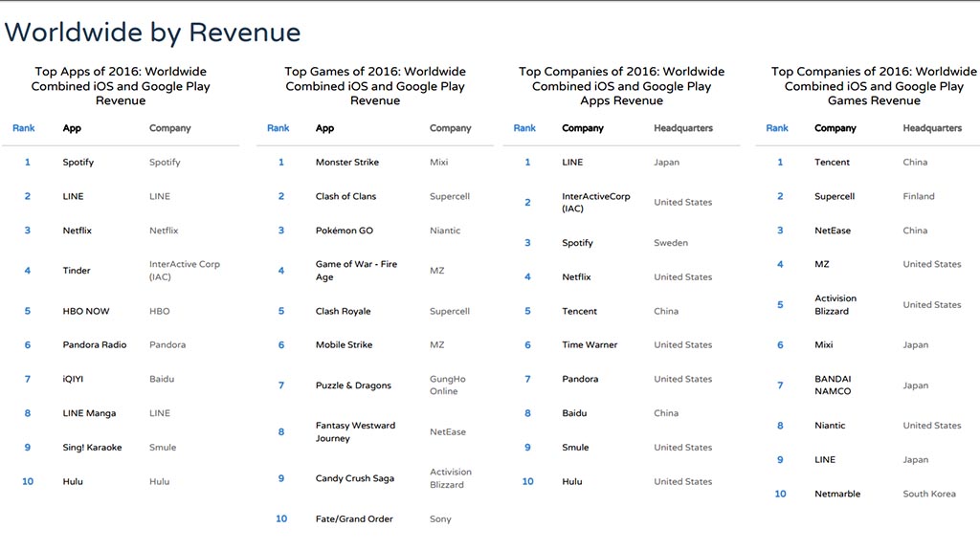Click the 'Sweden' headquarters cell

(671, 243)
